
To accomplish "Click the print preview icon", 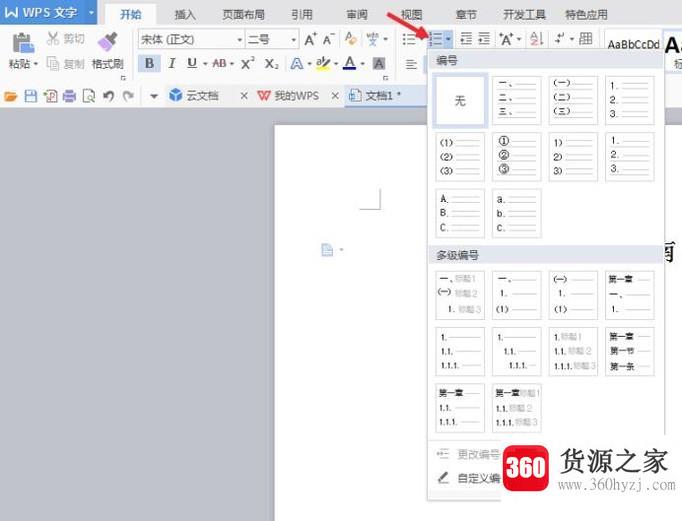I will pyautogui.click(x=89, y=96).
